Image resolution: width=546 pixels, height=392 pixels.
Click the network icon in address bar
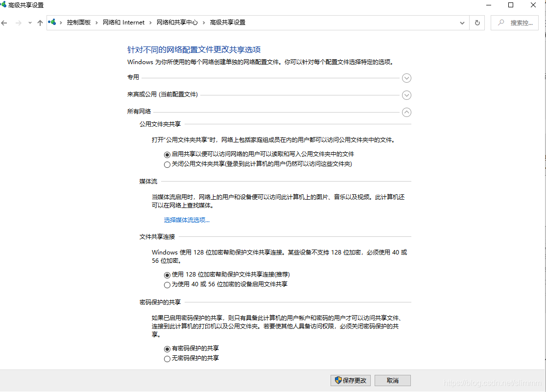[52, 23]
